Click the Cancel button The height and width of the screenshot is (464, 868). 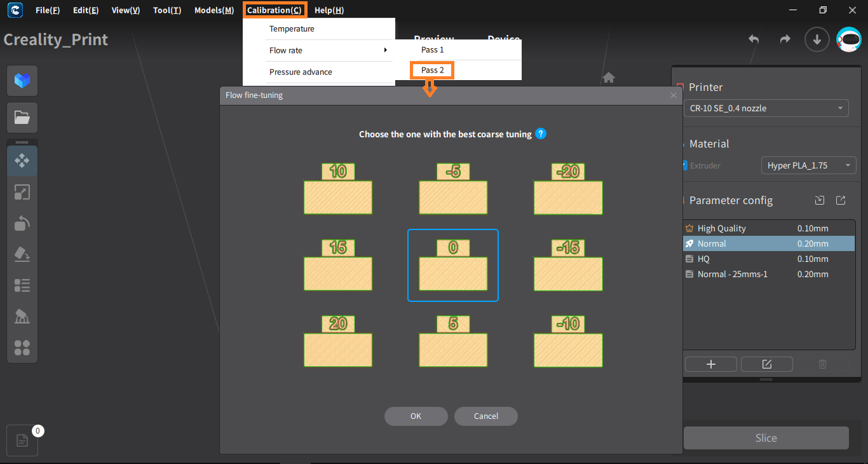click(x=486, y=416)
